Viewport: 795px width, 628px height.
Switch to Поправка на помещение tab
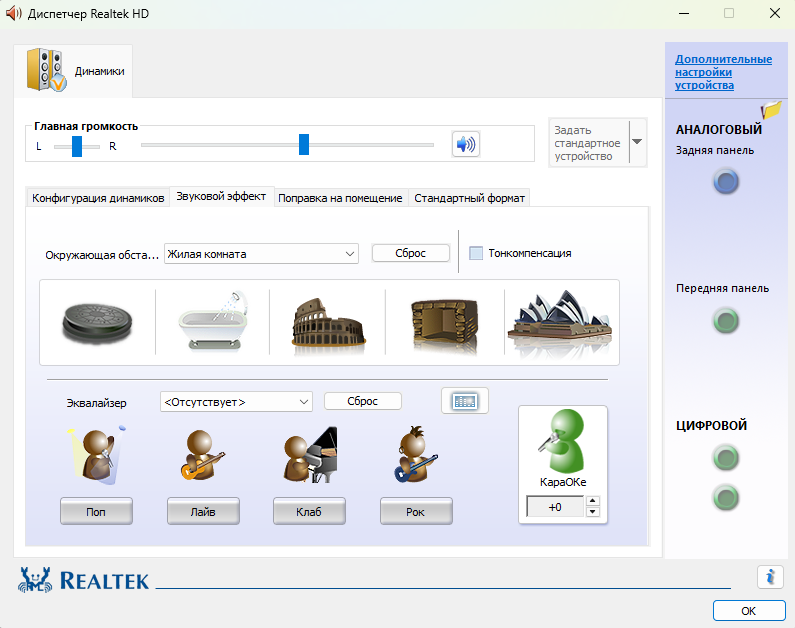pyautogui.click(x=340, y=198)
